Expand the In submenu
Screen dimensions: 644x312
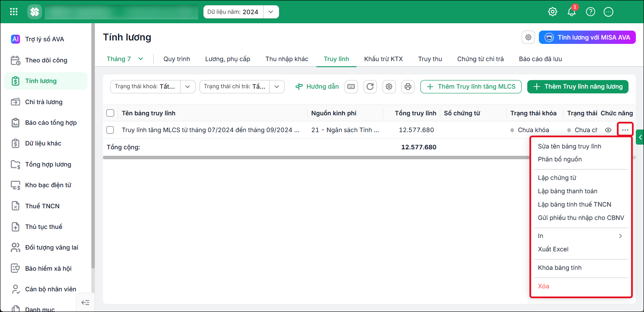581,236
